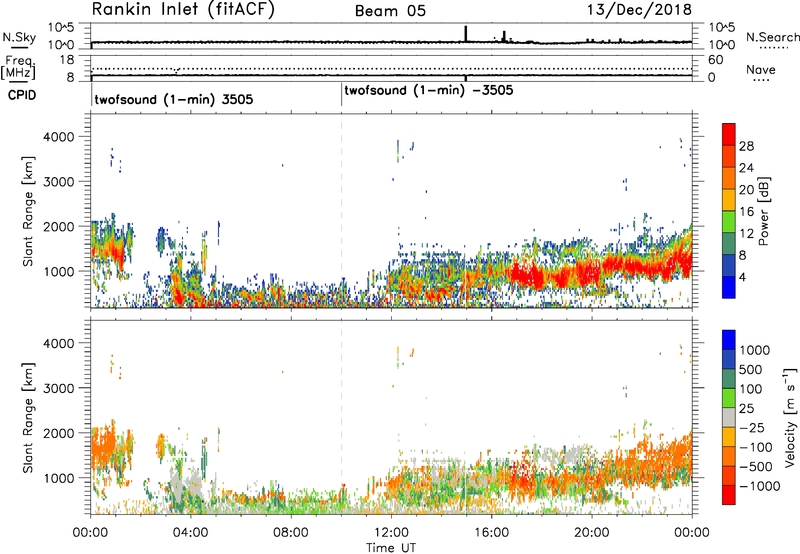Image resolution: width=800 pixels, height=554 pixels.
Task: Click the 'N.Sky' legend label
Action: [x=19, y=37]
